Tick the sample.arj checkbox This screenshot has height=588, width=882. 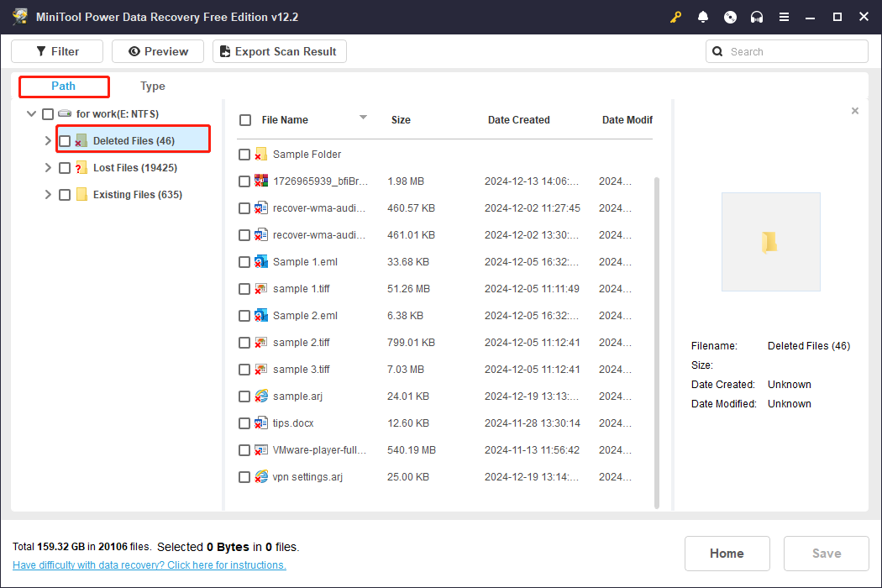244,396
